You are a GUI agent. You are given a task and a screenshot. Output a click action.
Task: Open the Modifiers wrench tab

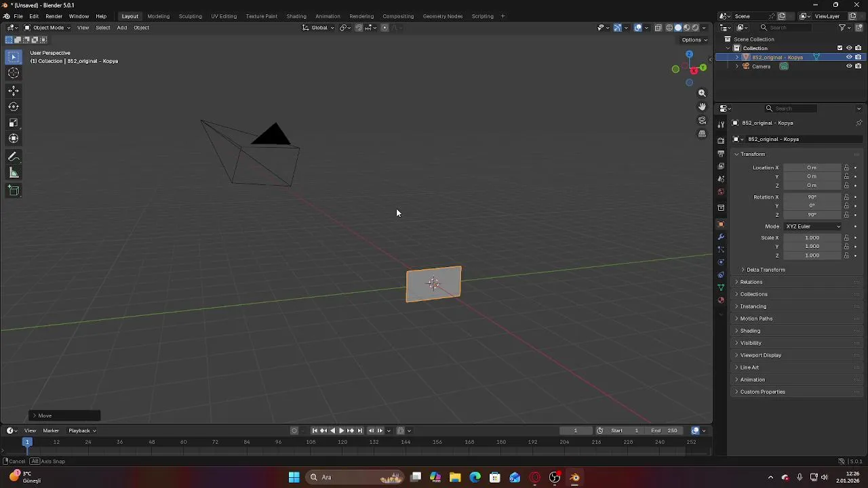tap(721, 237)
